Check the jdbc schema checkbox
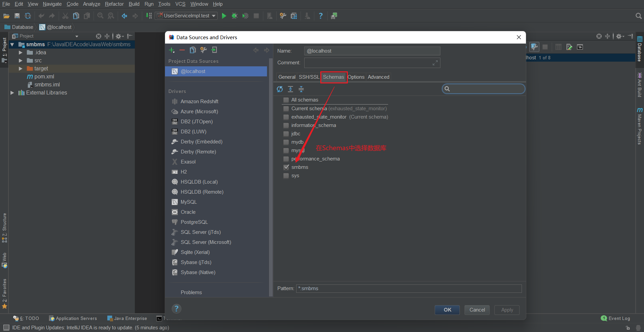 point(286,134)
